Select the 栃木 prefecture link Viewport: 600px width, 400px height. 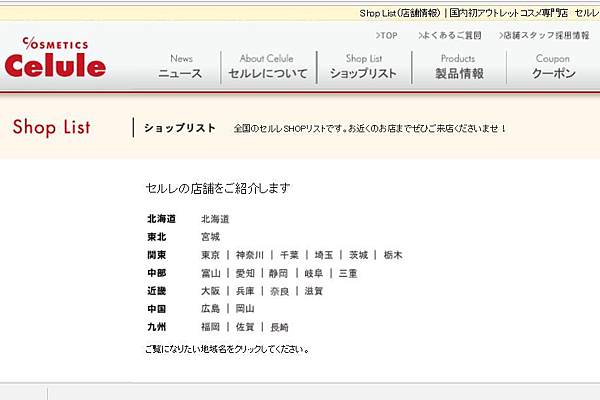coord(393,255)
